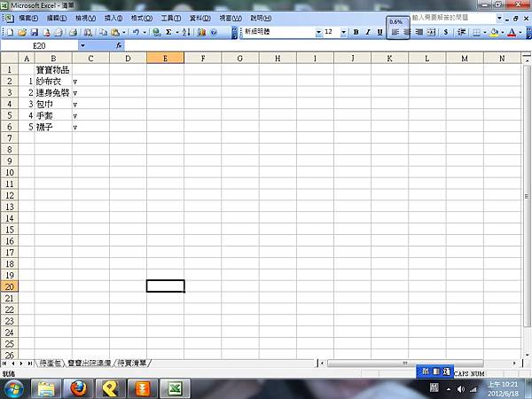Viewport: 532px width, 399px height.
Task: Toggle underline formatting
Action: point(380,32)
